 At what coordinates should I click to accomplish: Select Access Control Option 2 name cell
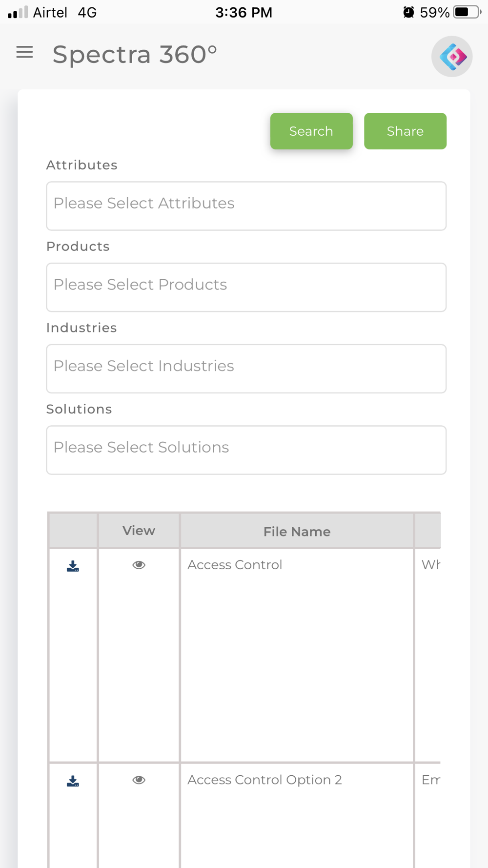264,780
